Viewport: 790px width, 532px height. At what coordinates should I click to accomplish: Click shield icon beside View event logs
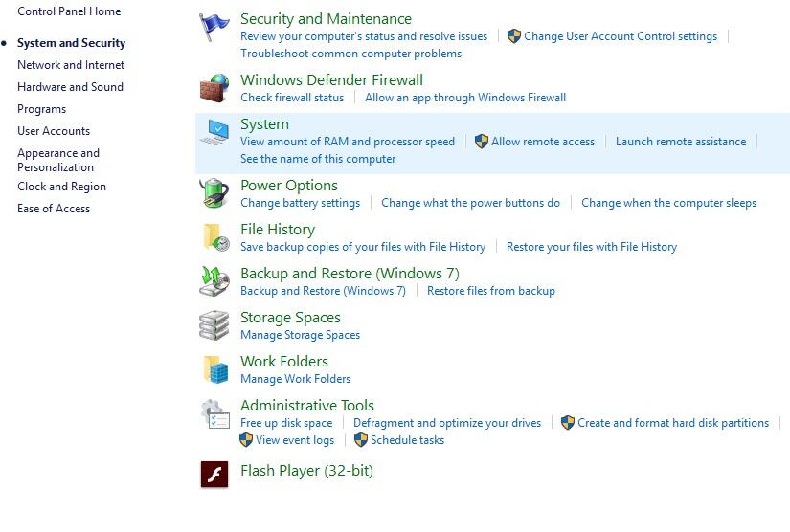245,440
